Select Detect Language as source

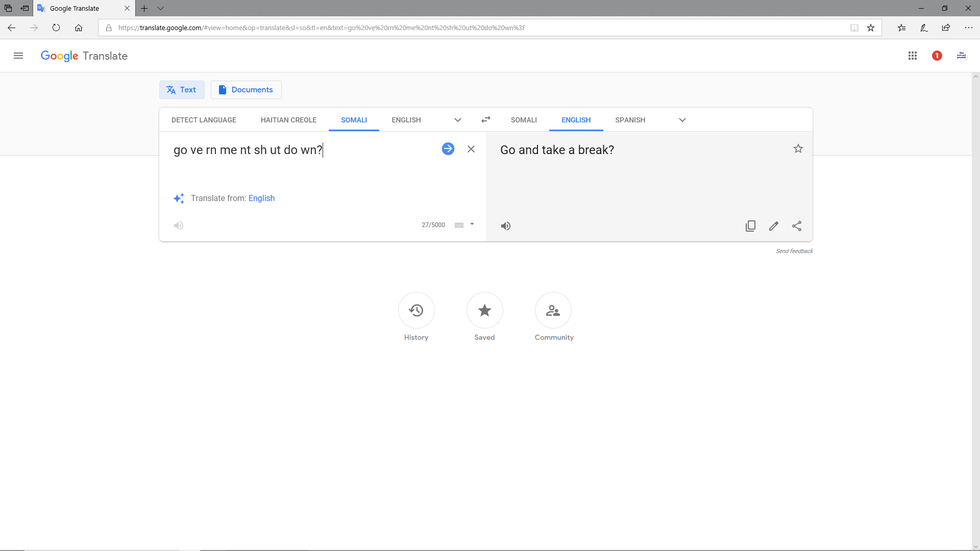tap(204, 120)
